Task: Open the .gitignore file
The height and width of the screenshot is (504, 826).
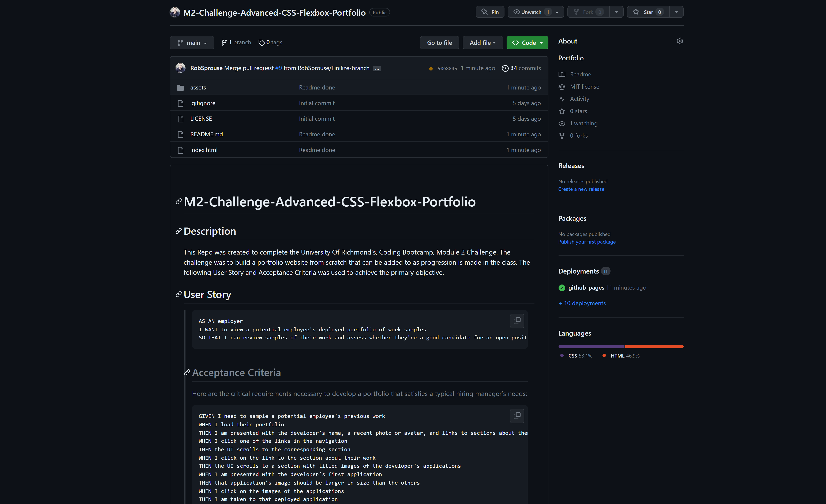Action: (203, 103)
